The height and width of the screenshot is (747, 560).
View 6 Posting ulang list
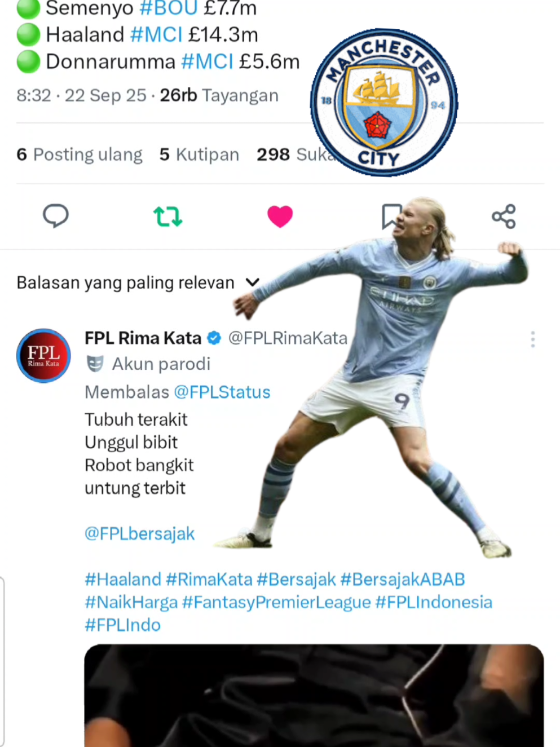(x=80, y=154)
